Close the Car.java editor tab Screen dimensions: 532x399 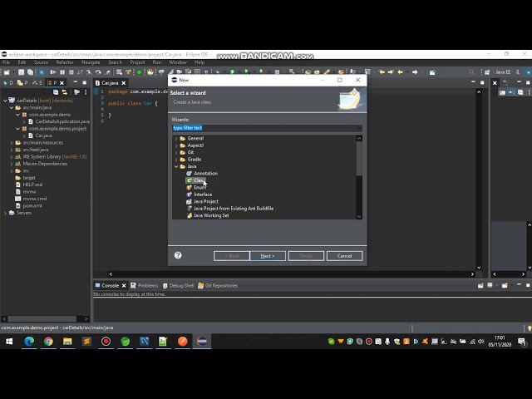(x=124, y=83)
